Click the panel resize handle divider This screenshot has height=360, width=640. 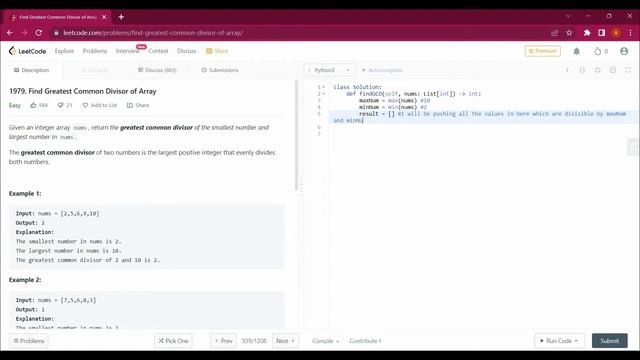point(301,186)
